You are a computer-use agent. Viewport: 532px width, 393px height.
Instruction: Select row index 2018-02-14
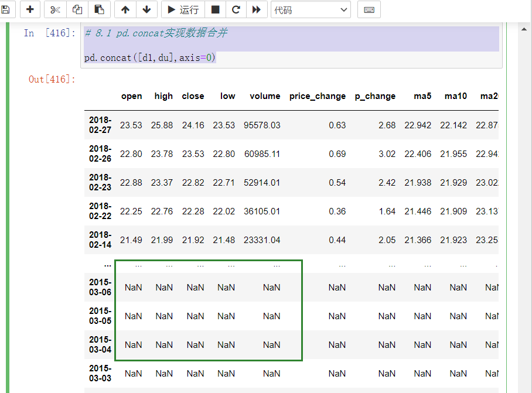click(100, 240)
